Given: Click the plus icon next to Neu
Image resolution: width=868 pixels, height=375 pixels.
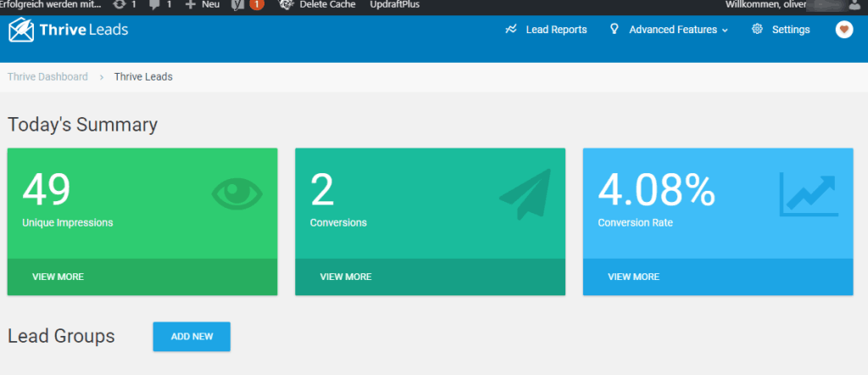Looking at the screenshot, I should (191, 4).
